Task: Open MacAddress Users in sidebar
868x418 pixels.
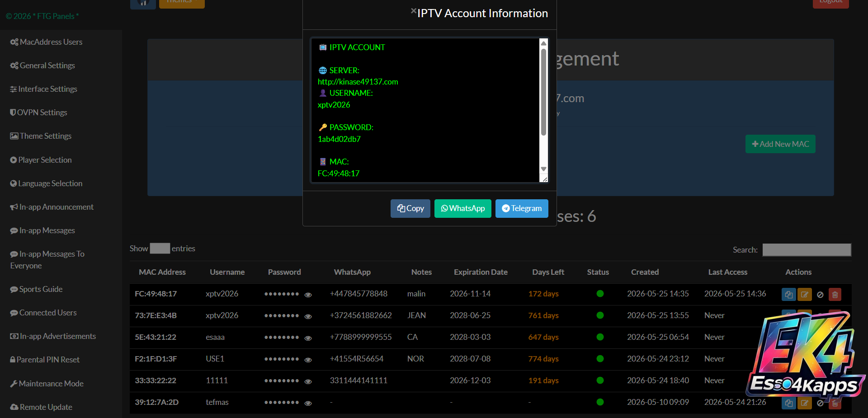Action: tap(46, 42)
